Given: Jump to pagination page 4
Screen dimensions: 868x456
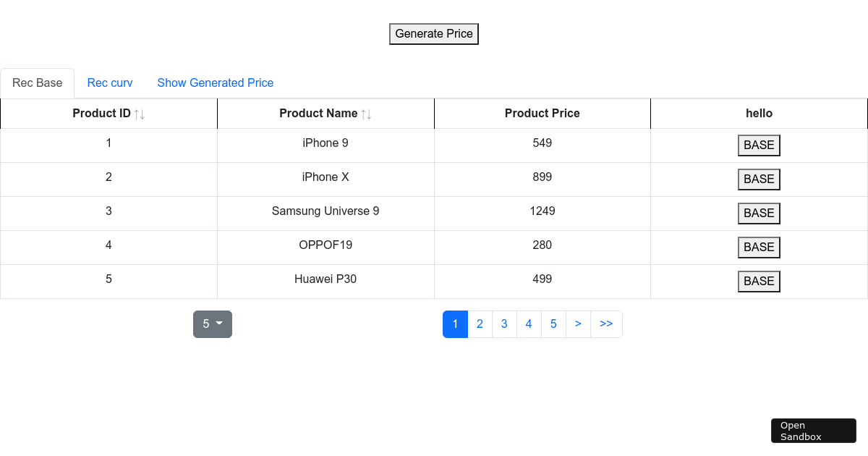Looking at the screenshot, I should point(529,324).
